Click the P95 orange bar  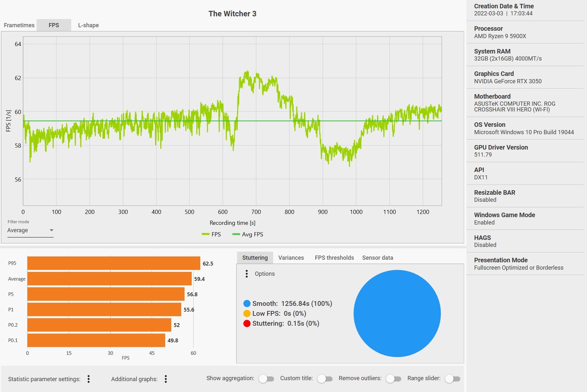[x=114, y=263]
